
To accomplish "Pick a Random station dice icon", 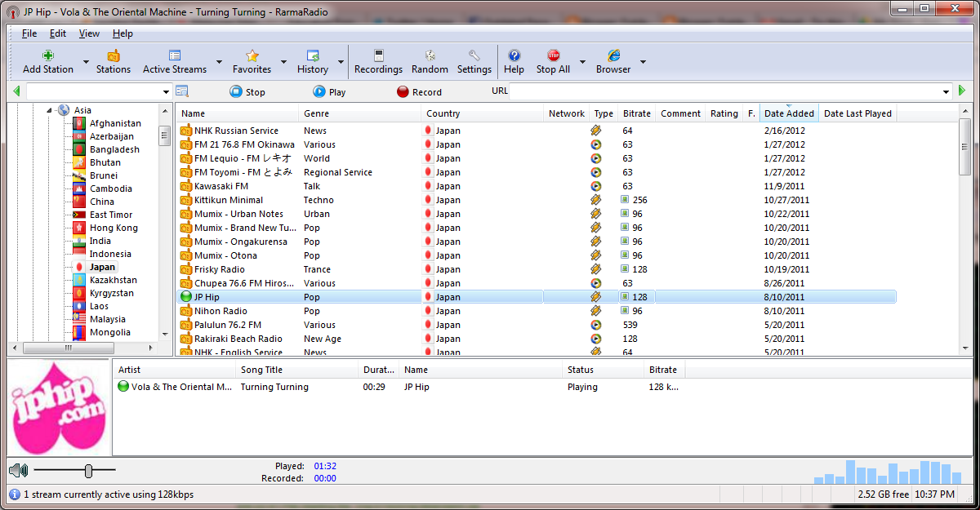I will (x=430, y=55).
